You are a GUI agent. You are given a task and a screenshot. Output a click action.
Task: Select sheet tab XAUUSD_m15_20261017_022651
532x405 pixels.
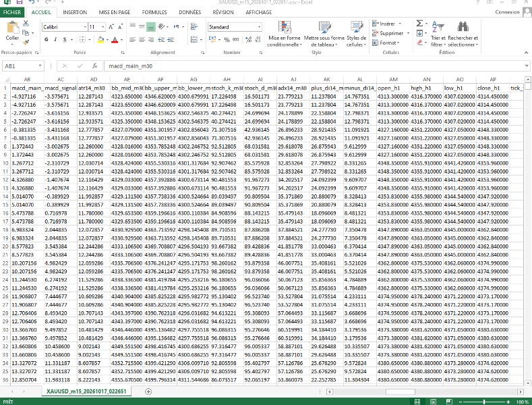pos(86,391)
